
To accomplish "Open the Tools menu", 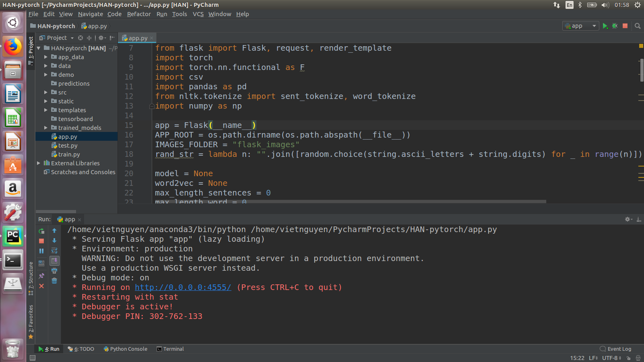I will pos(180,14).
